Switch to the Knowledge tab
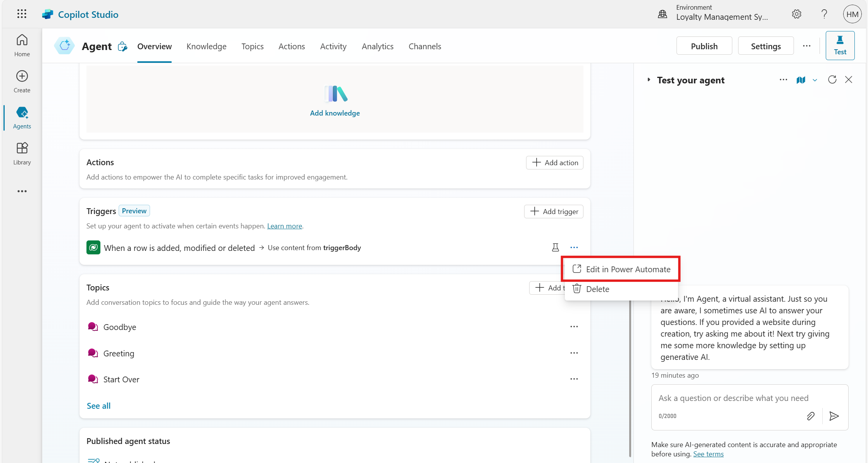868x463 pixels. coord(206,47)
